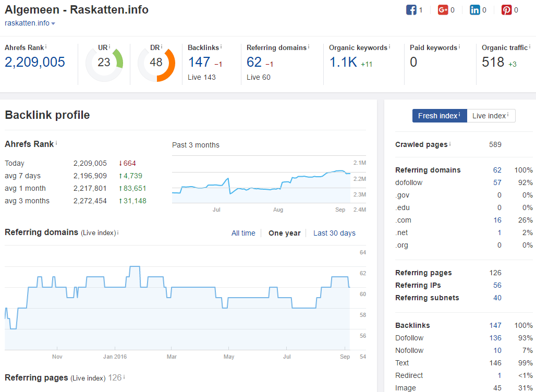Switch to the Live index tab
Screen dimensions: 536x392
[x=491, y=116]
